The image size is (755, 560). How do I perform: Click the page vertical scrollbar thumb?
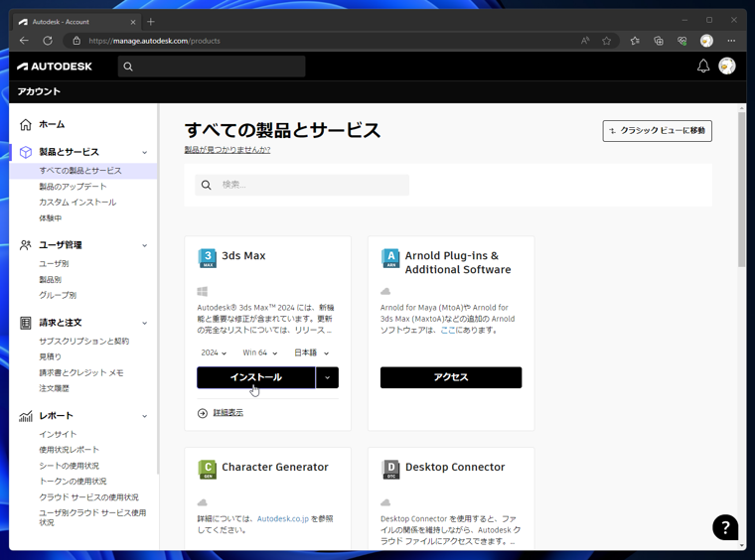[x=741, y=189]
